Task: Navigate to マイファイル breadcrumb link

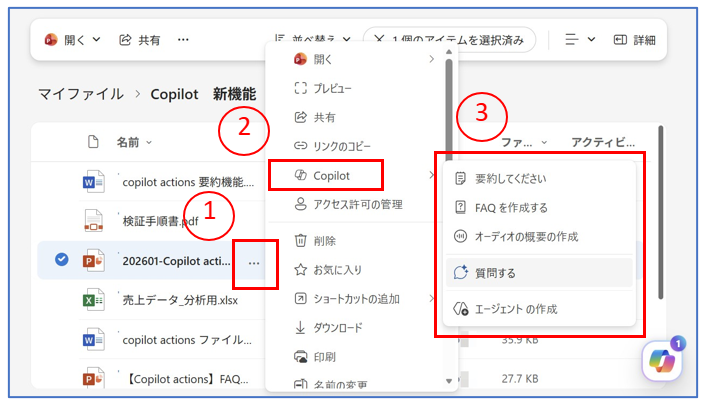Action: tap(80, 94)
